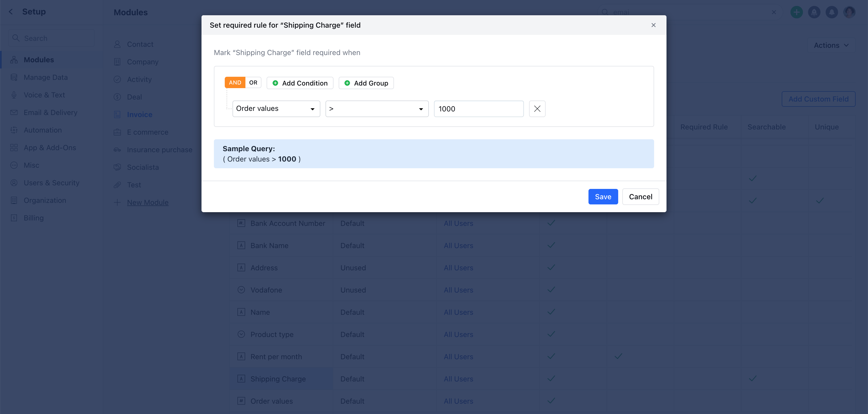Viewport: 868px width, 414px height.
Task: Toggle checkmark in Product type row
Action: coord(551,334)
